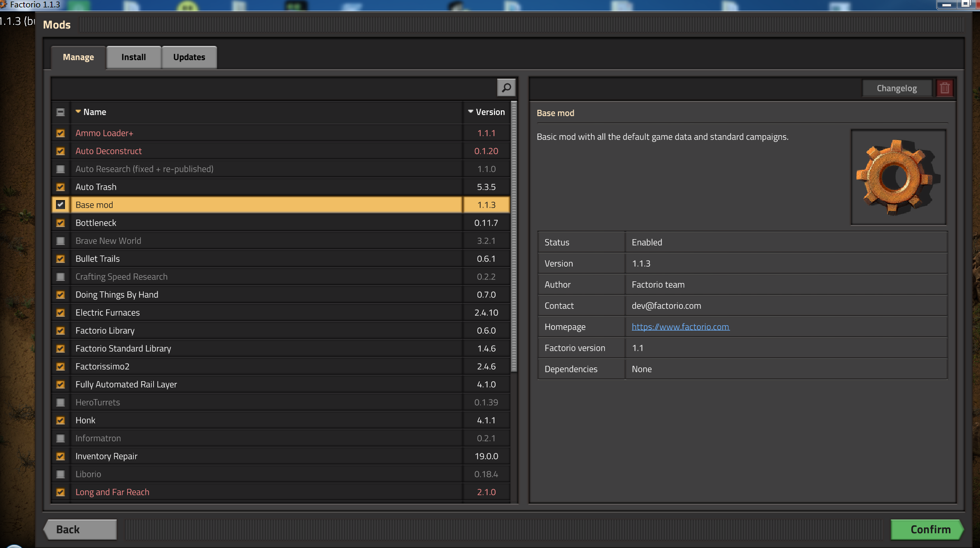Sort mods by Name column arrow
980x548 pixels.
click(x=78, y=111)
